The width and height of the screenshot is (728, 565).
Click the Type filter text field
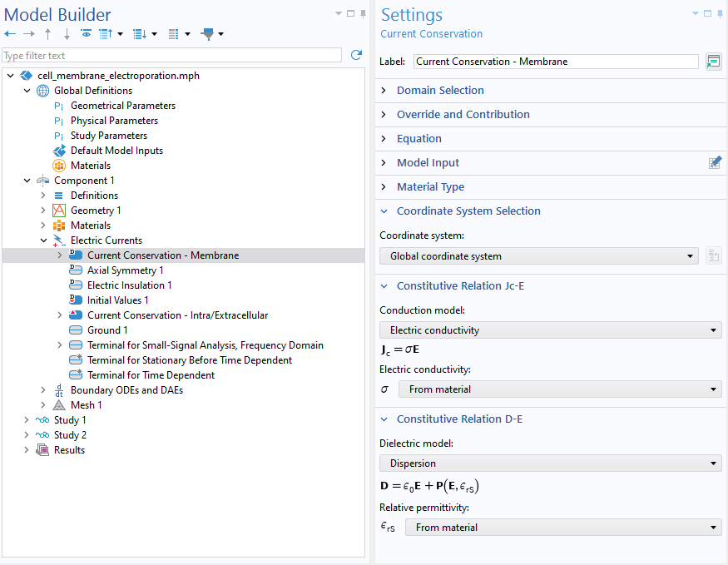tap(171, 55)
